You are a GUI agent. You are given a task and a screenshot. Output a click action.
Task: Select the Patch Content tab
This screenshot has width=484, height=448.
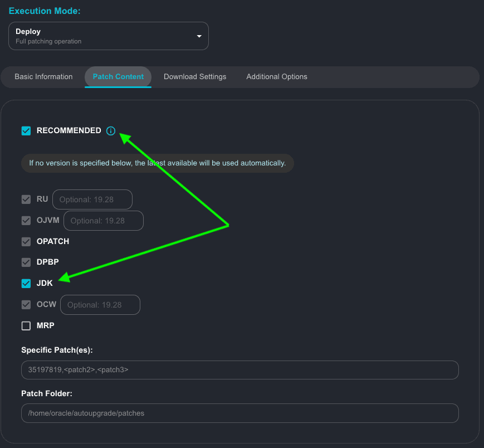pos(118,77)
